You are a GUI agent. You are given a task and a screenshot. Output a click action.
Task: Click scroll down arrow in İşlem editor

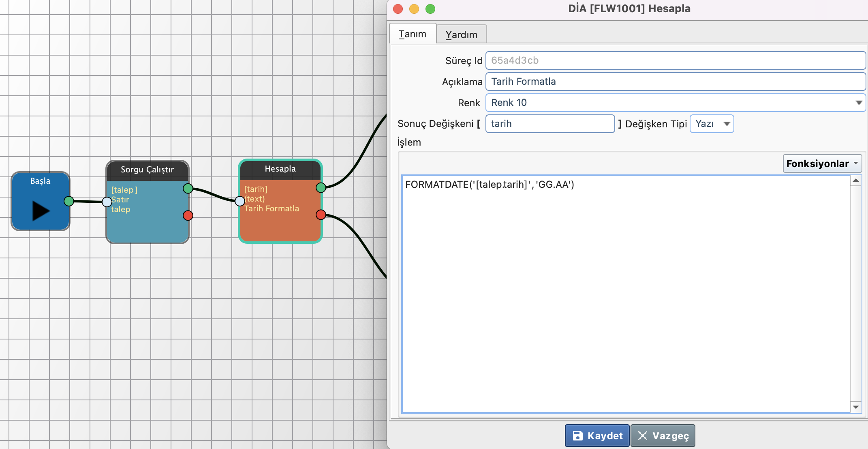click(x=856, y=407)
